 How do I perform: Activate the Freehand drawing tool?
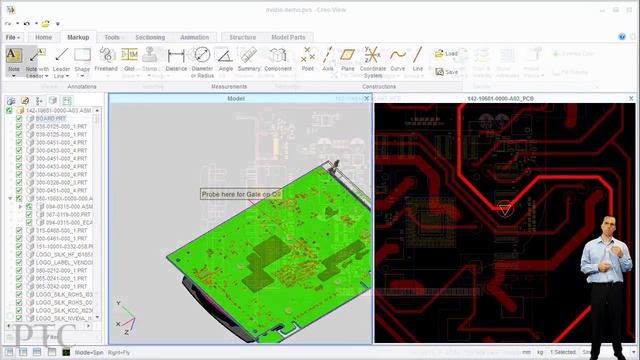click(x=106, y=59)
